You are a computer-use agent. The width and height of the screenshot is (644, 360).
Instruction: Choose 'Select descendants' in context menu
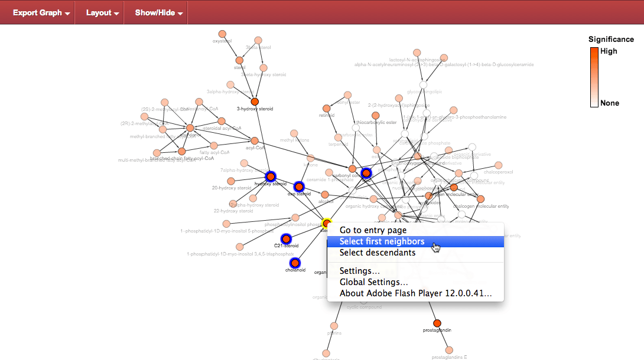[x=377, y=253]
